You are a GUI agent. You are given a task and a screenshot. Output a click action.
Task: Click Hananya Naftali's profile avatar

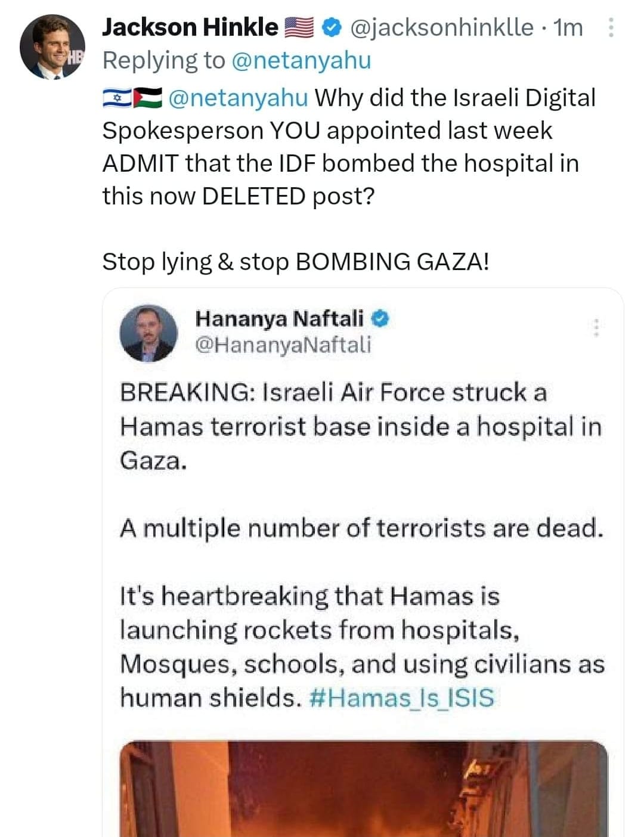148,334
